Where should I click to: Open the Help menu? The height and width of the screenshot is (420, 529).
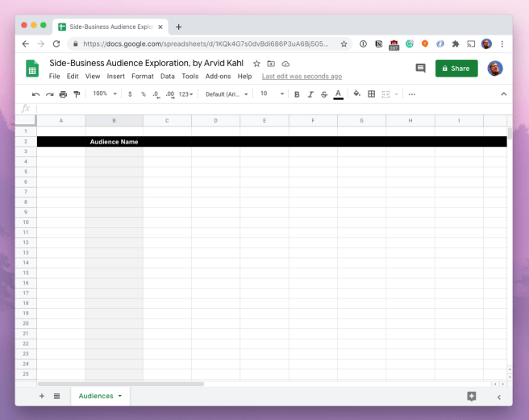pos(244,77)
